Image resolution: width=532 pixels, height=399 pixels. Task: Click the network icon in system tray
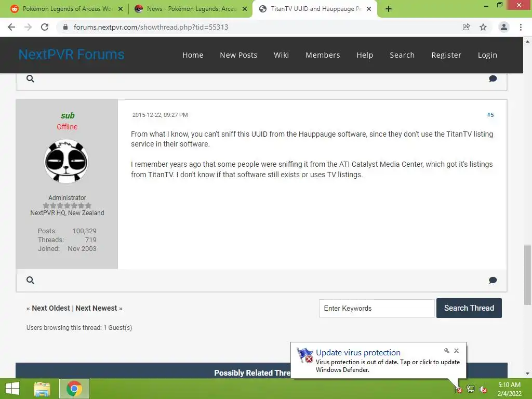471,389
